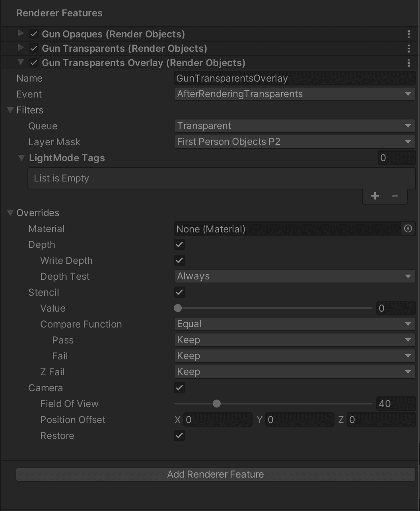
Task: Open Gun Transparents Overlay three-dot menu
Action: [x=408, y=63]
